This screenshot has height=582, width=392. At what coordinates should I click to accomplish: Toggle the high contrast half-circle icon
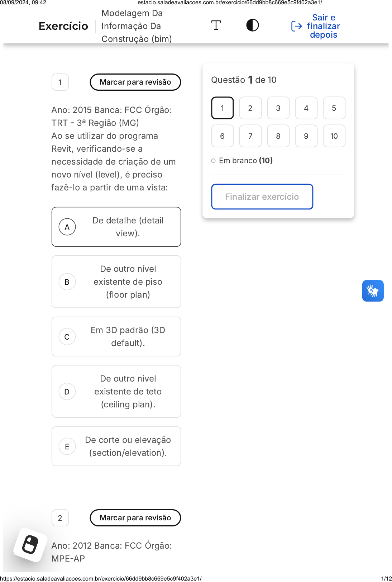tap(253, 25)
